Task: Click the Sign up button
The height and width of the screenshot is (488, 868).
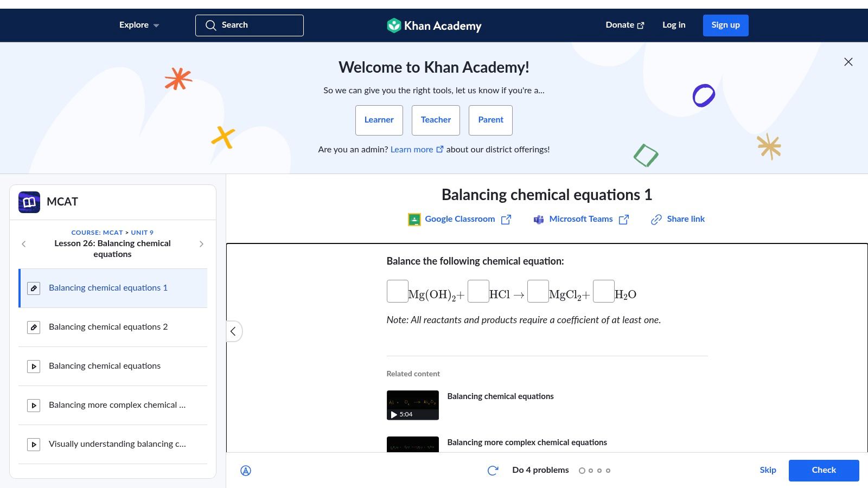Action: coord(726,25)
